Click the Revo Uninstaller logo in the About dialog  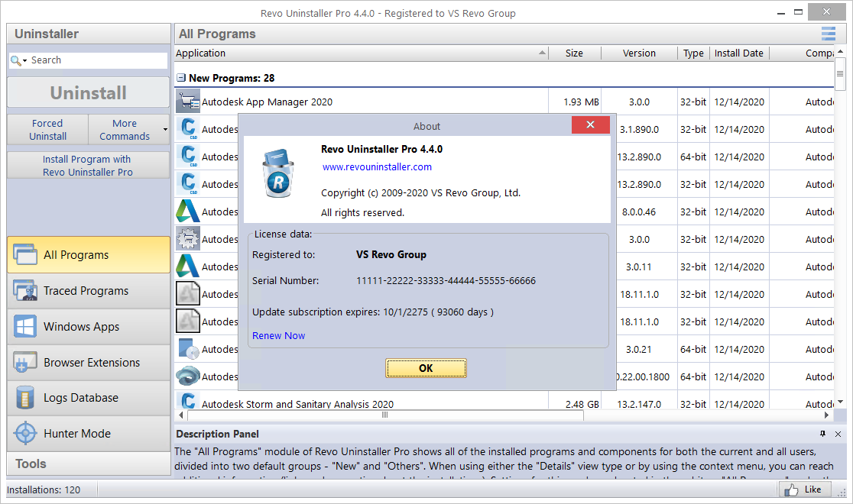[x=278, y=175]
